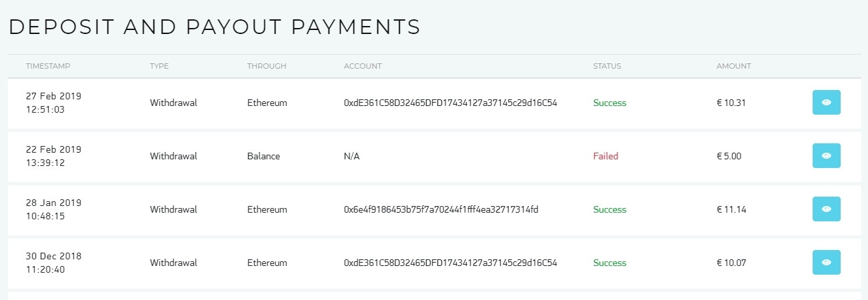Viewport: 868px width, 300px height.
Task: Click the 22 Feb 2019 timestamp
Action: [53, 156]
